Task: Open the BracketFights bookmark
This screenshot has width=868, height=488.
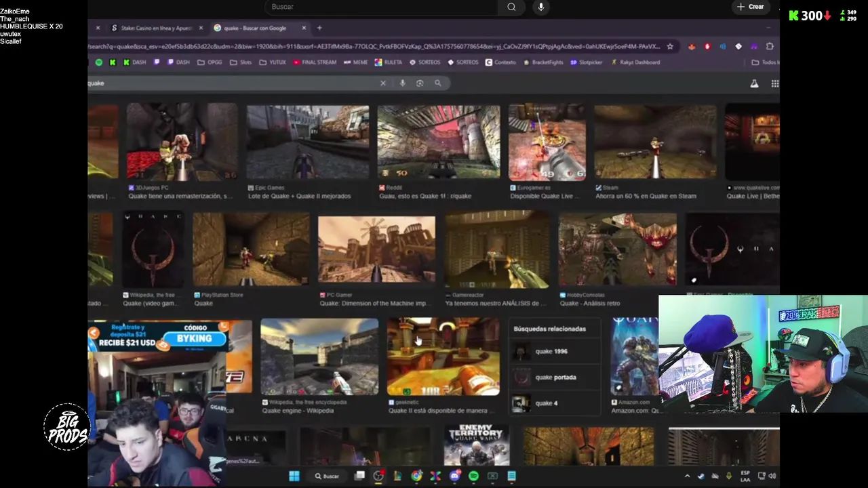Action: (543, 62)
